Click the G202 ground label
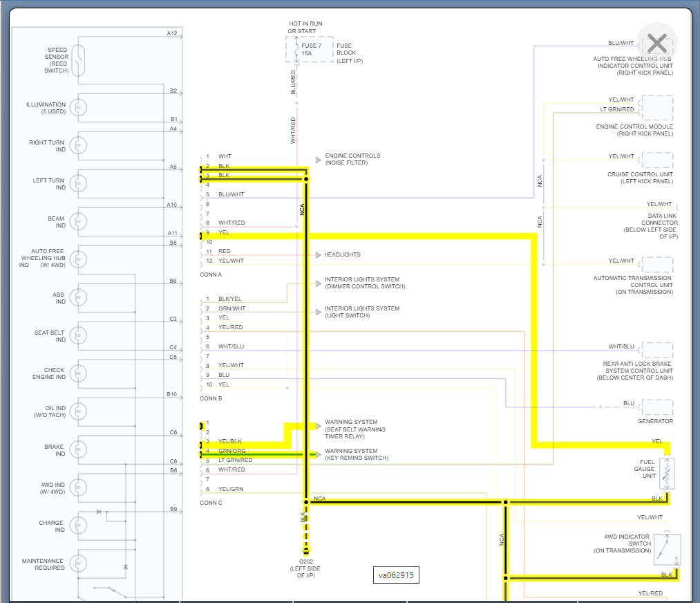The image size is (700, 603). pyautogui.click(x=306, y=568)
